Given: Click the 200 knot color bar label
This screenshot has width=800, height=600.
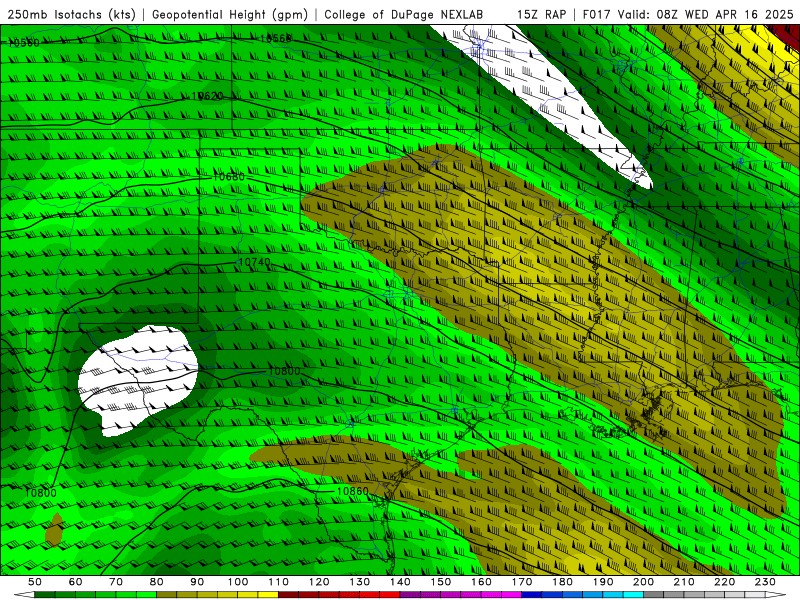Looking at the screenshot, I should coord(644,582).
